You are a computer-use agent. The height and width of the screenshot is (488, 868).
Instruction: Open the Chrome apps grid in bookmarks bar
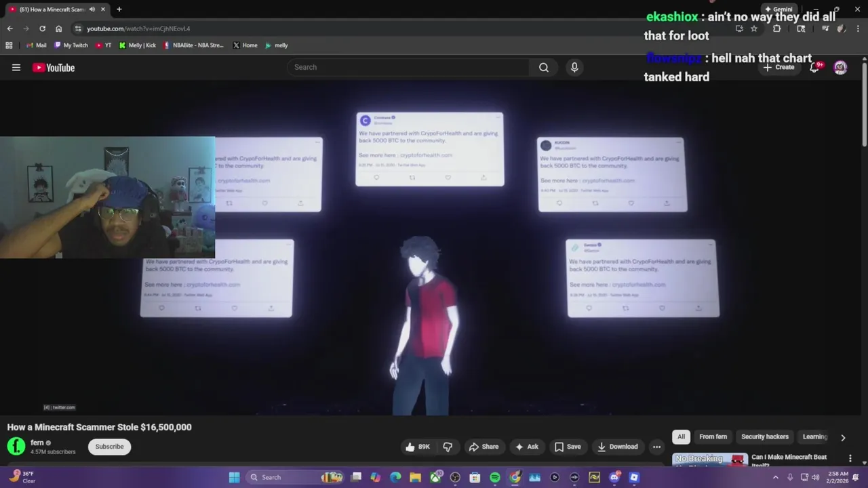click(x=9, y=45)
